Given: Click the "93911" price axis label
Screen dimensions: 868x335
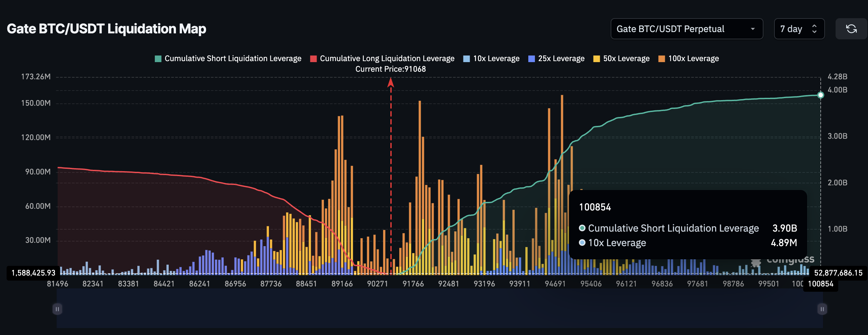Looking at the screenshot, I should coord(520,284).
